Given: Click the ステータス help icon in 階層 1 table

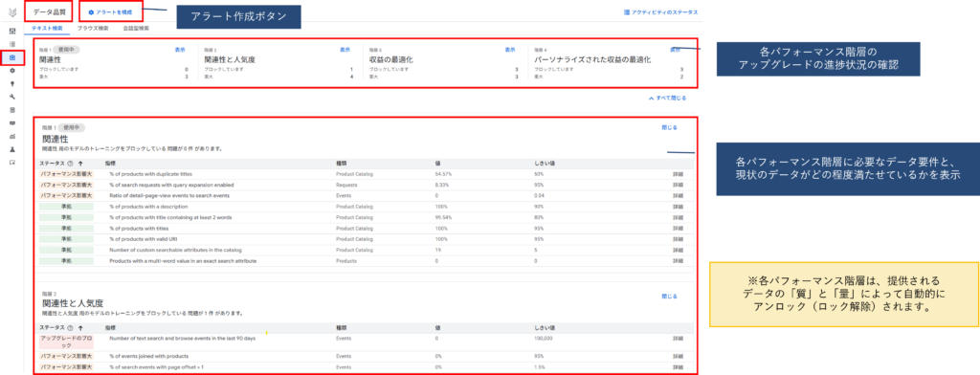Looking at the screenshot, I should tap(69, 164).
